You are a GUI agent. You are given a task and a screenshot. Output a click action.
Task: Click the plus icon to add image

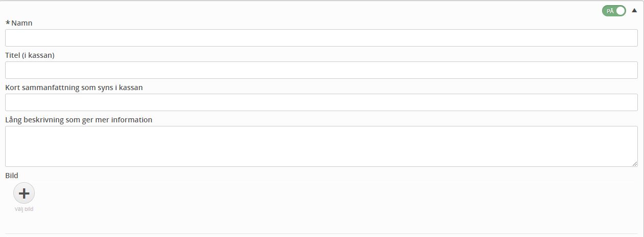tap(24, 193)
